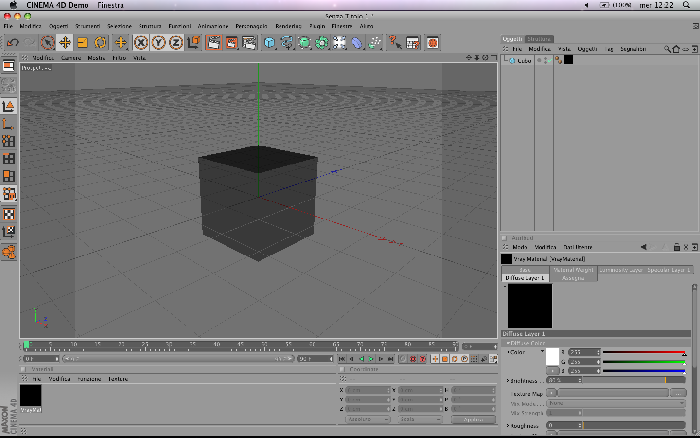
Task: Adjust the blue B color slider
Action: tap(644, 371)
